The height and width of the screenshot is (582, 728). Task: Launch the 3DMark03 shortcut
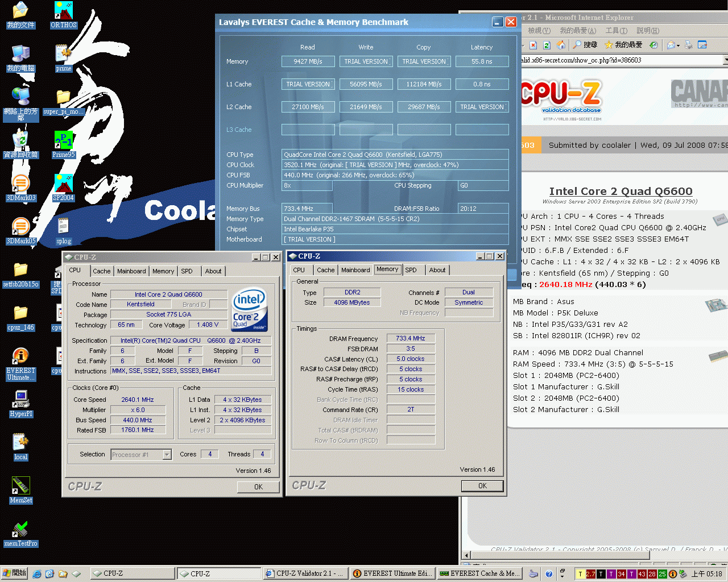(x=20, y=188)
